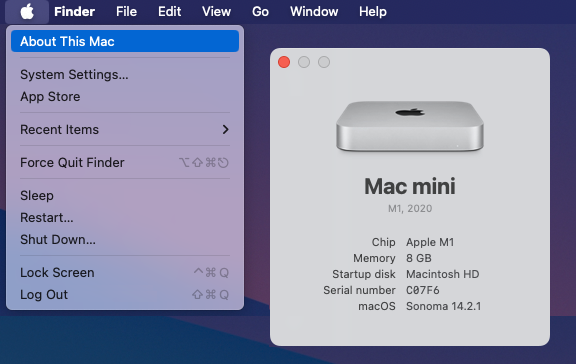This screenshot has width=576, height=364.
Task: Click the serial number C07F6
Action: [423, 291]
